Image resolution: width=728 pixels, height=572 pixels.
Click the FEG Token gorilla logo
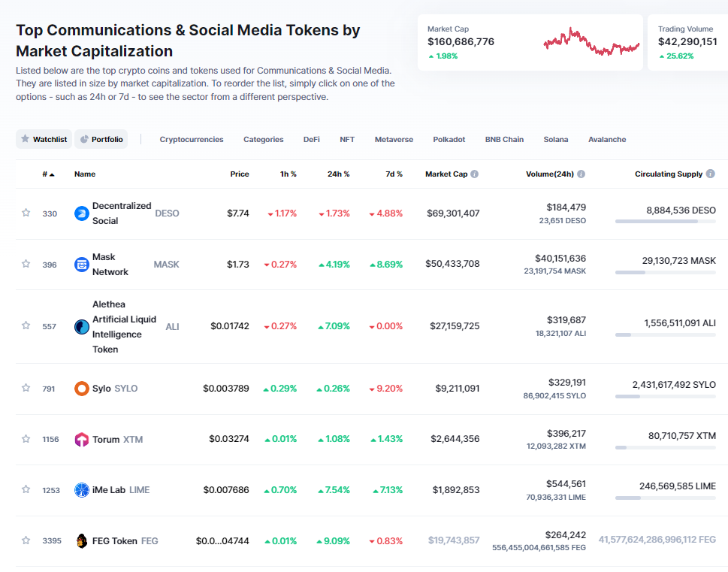point(82,541)
